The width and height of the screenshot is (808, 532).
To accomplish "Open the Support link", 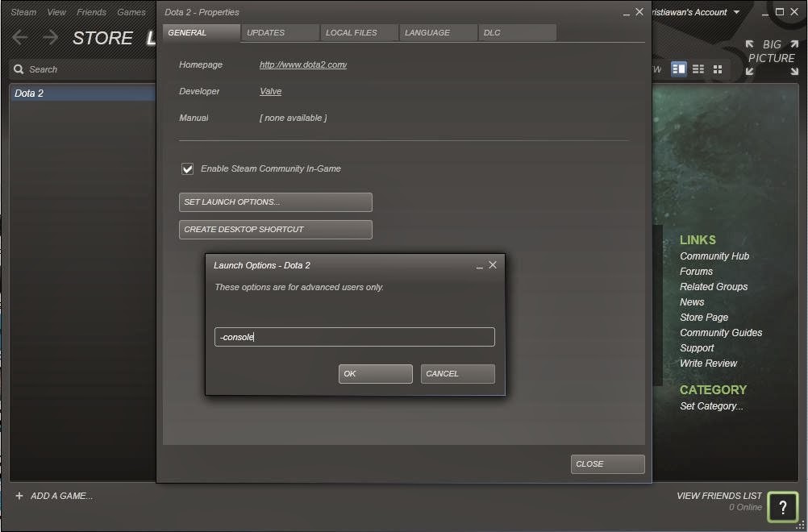I will [x=697, y=348].
